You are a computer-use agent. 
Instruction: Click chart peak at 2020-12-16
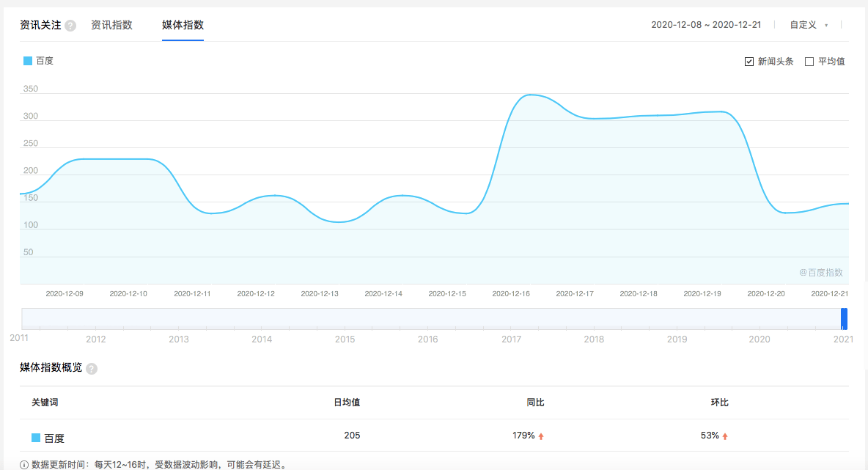coord(530,95)
